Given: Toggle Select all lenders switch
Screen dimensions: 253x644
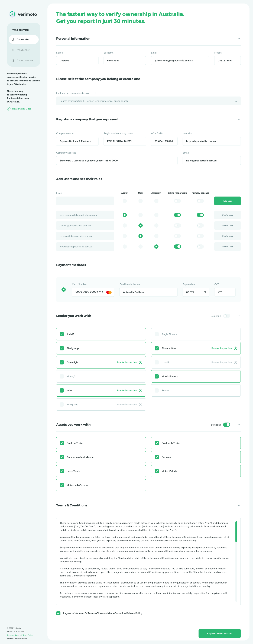Looking at the screenshot, I should click(227, 316).
